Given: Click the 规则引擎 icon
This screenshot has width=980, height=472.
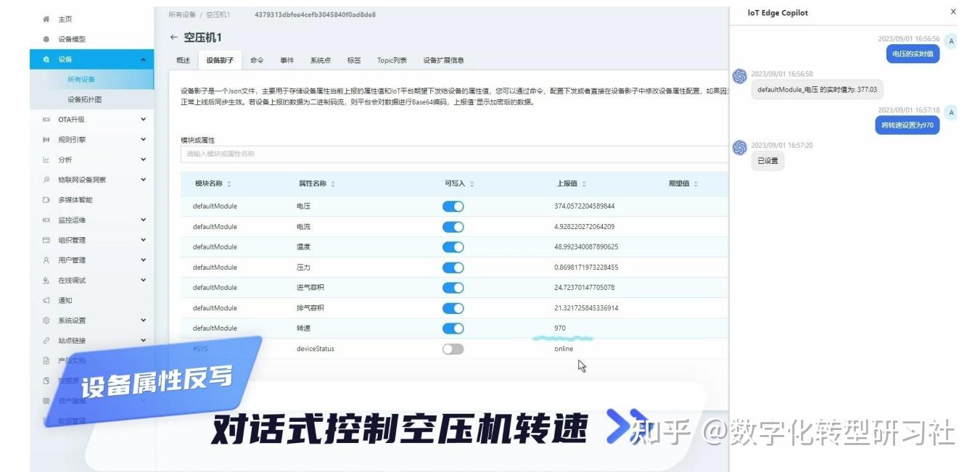Looking at the screenshot, I should point(46,139).
